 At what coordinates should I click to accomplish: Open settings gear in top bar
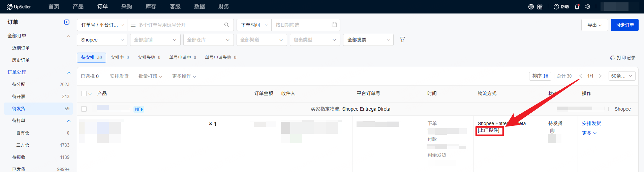(x=588, y=7)
